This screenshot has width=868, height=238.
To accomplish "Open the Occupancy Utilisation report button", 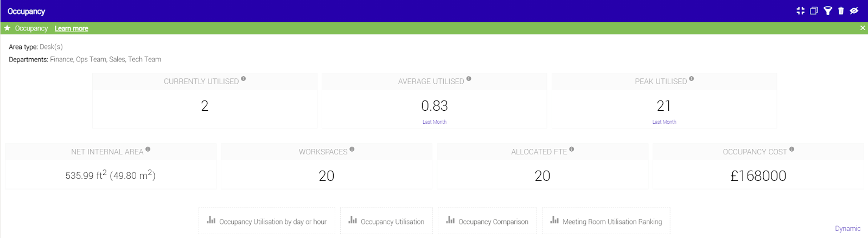I will point(386,221).
